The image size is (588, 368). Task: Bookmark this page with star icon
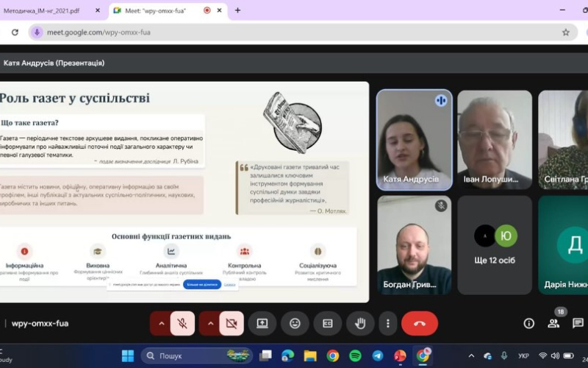point(565,32)
